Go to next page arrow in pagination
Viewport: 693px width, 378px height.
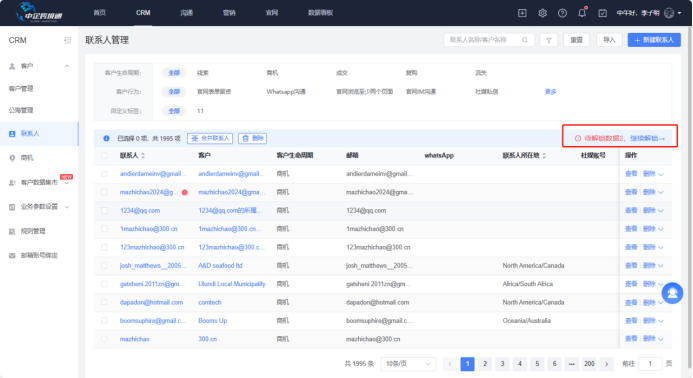(607, 364)
